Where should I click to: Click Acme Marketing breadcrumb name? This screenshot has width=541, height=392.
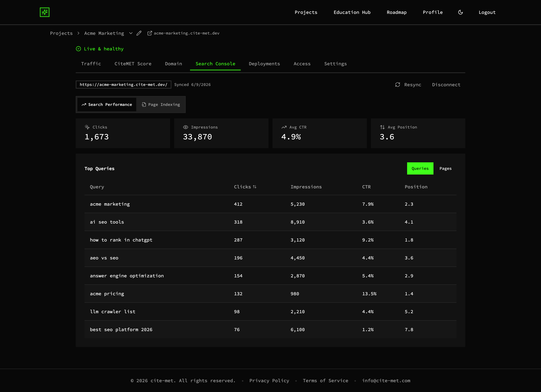coord(104,33)
